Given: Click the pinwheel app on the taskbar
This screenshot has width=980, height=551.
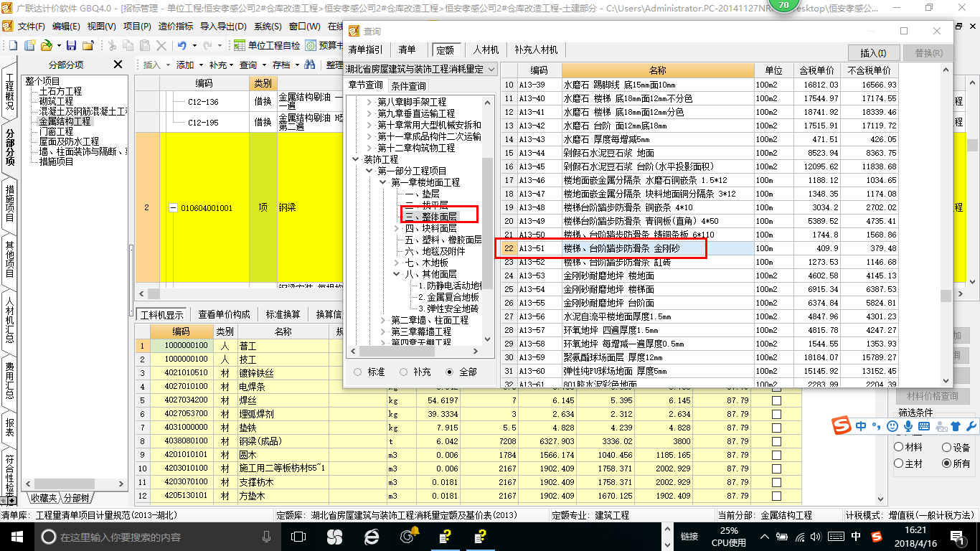Looking at the screenshot, I should (334, 536).
